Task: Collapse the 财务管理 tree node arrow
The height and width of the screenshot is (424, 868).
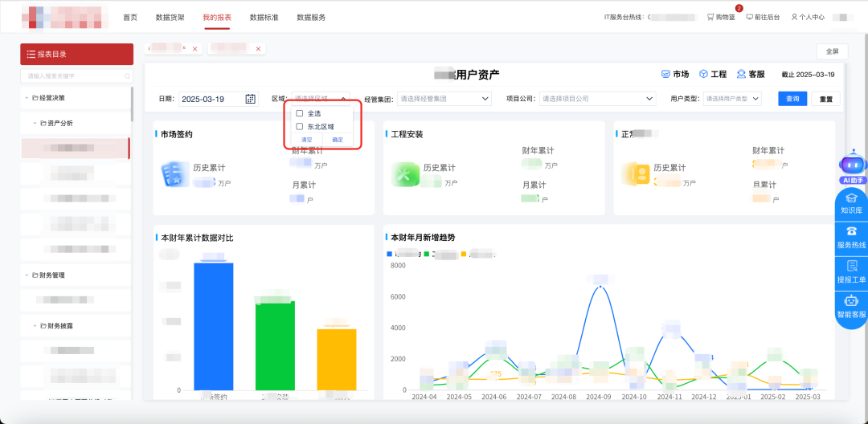Action: coord(27,275)
